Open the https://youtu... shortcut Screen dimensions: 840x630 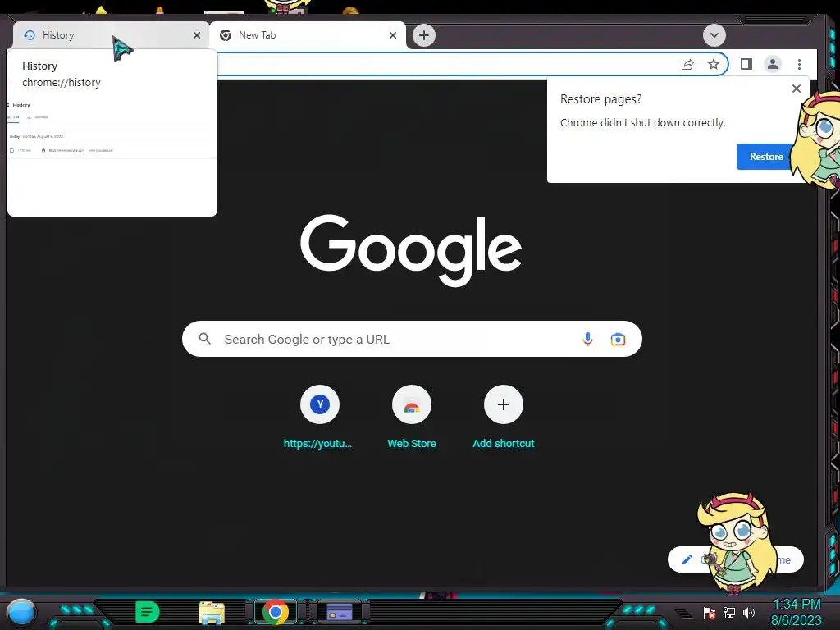(x=319, y=418)
